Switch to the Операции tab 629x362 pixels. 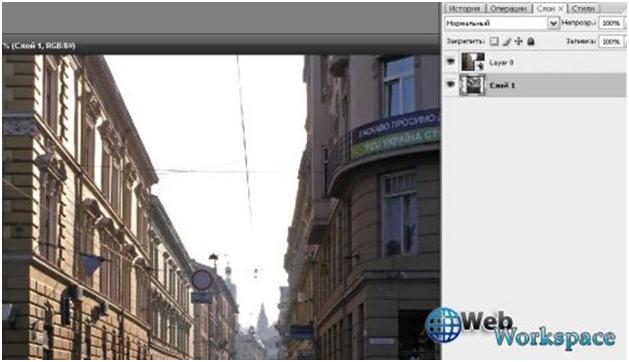(509, 8)
